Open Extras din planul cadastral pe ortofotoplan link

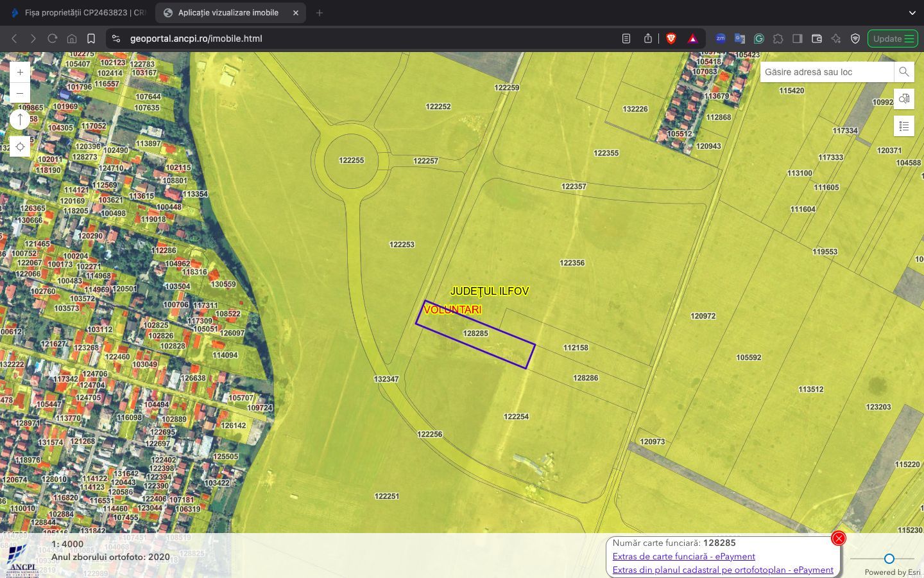[723, 570]
